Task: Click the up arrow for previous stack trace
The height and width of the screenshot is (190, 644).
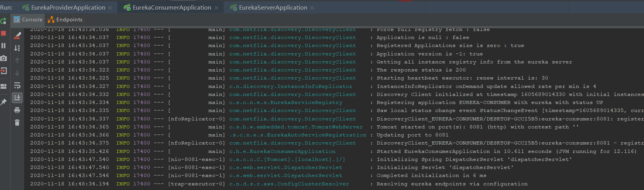Action: (17, 60)
